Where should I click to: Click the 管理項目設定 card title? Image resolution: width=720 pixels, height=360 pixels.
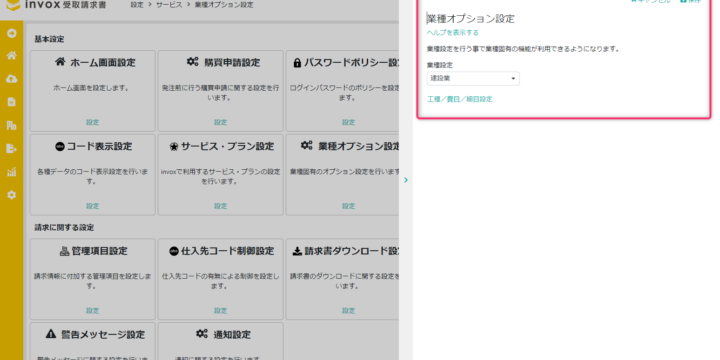click(x=99, y=251)
